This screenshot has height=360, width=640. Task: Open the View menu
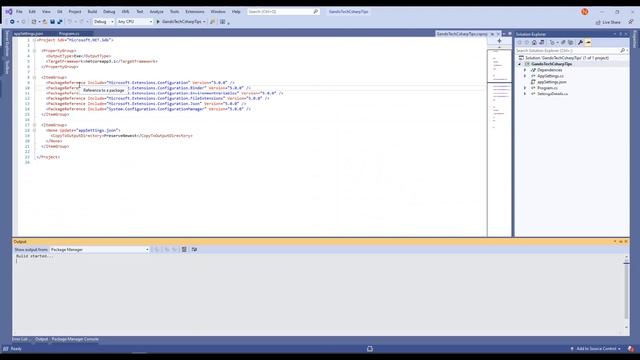[46, 12]
